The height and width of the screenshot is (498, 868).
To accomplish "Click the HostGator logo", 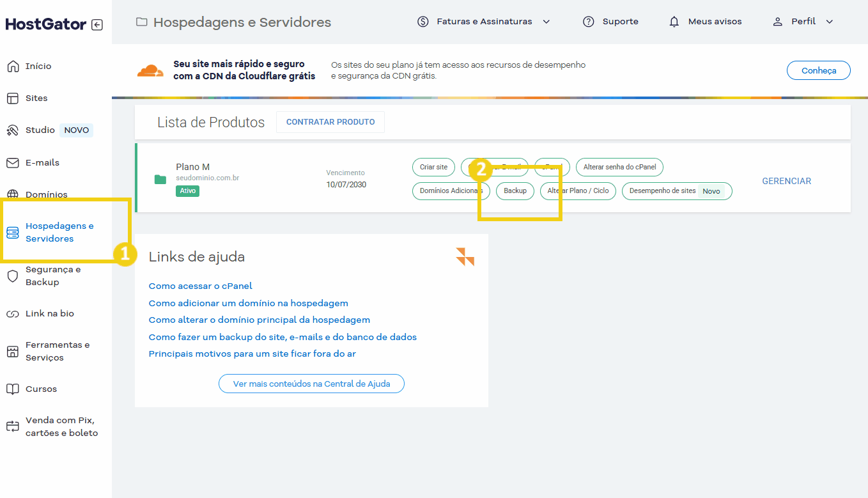I will pyautogui.click(x=46, y=24).
